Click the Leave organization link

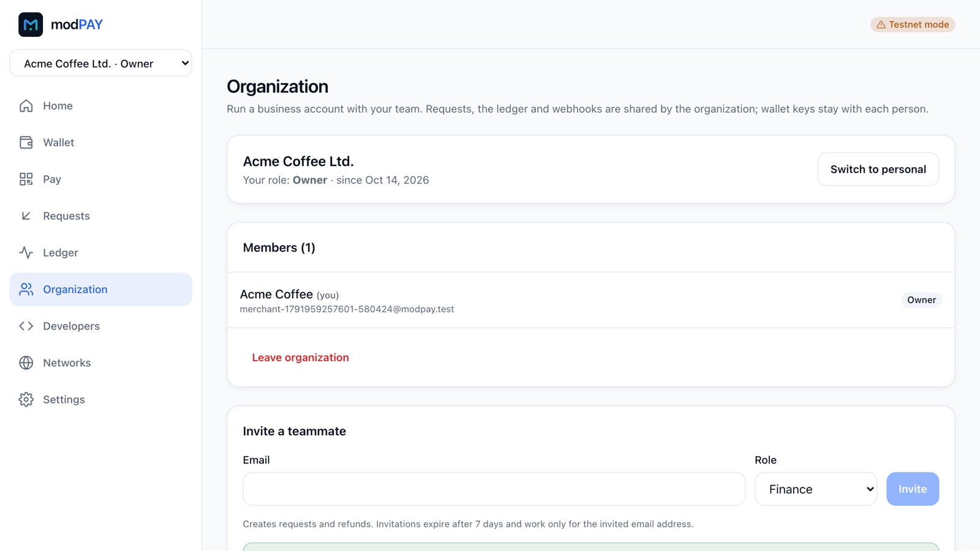pos(300,358)
